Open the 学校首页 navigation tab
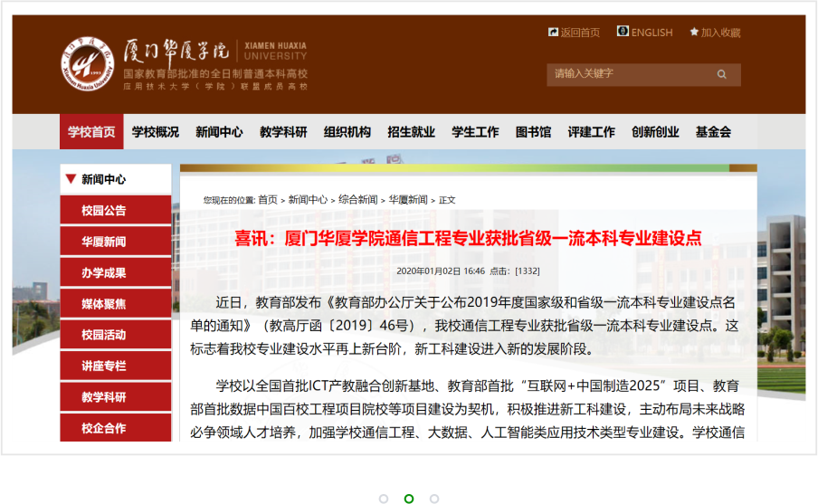Screen dimensions: 818x504 [91, 131]
